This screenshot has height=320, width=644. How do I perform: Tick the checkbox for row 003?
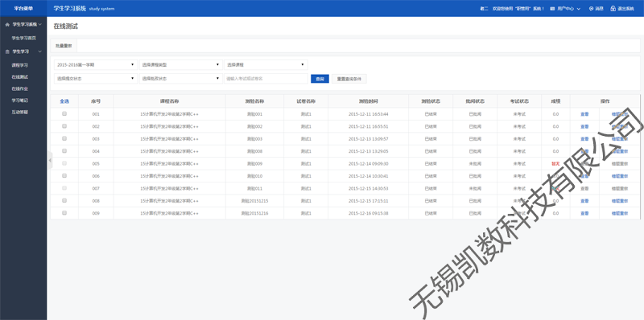pyautogui.click(x=64, y=138)
